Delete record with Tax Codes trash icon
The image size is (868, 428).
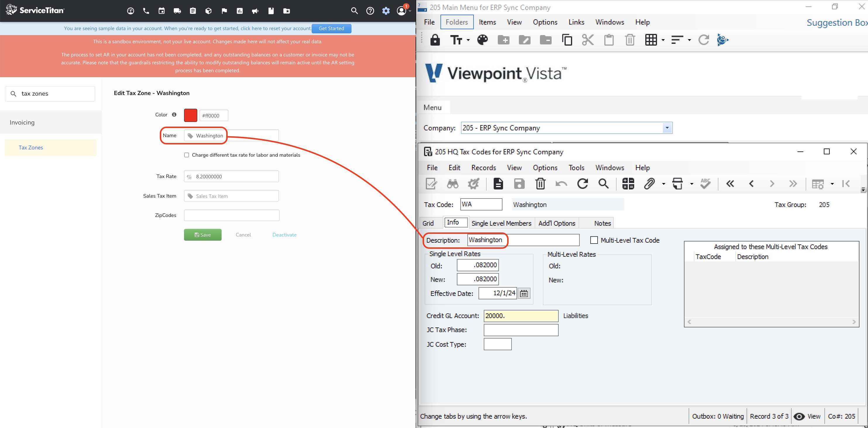[x=540, y=184]
